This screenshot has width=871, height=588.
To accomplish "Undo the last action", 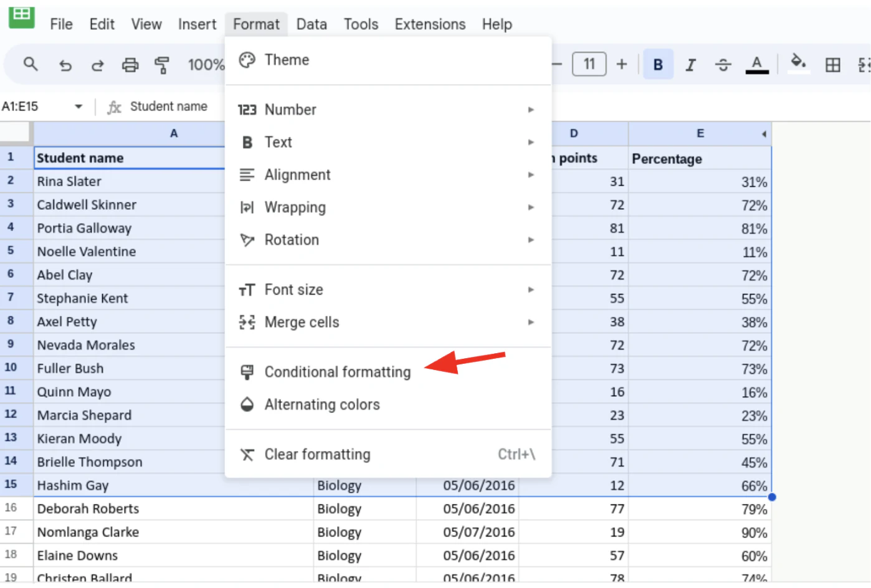I will 65,65.
